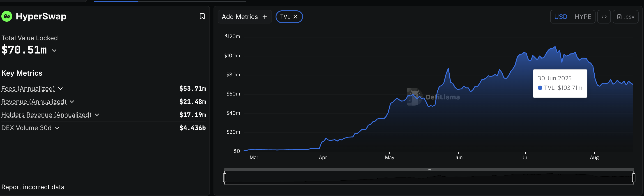Viewport: 644px width, 196px height.
Task: Switch chart denomination to USD
Action: [561, 17]
